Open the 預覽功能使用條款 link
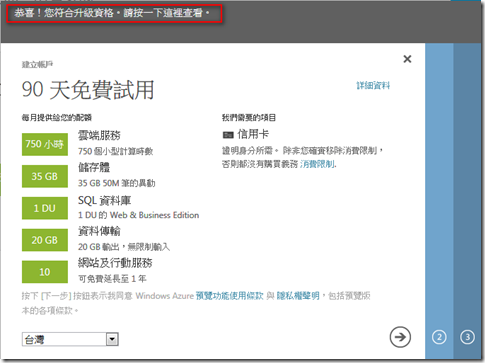The width and height of the screenshot is (485, 363). [x=229, y=296]
